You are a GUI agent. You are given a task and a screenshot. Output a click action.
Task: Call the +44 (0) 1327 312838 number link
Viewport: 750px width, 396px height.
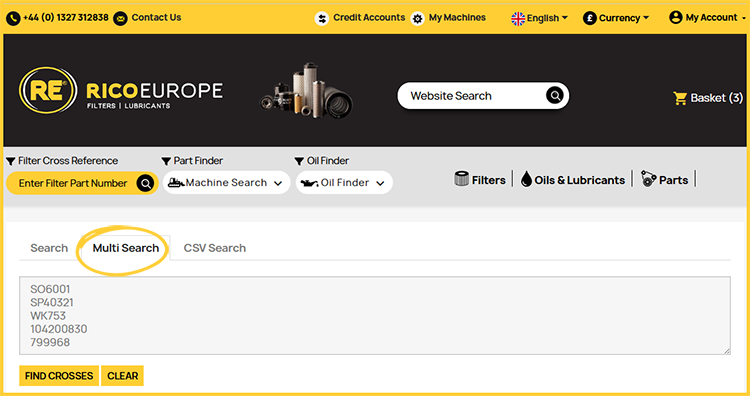click(66, 18)
